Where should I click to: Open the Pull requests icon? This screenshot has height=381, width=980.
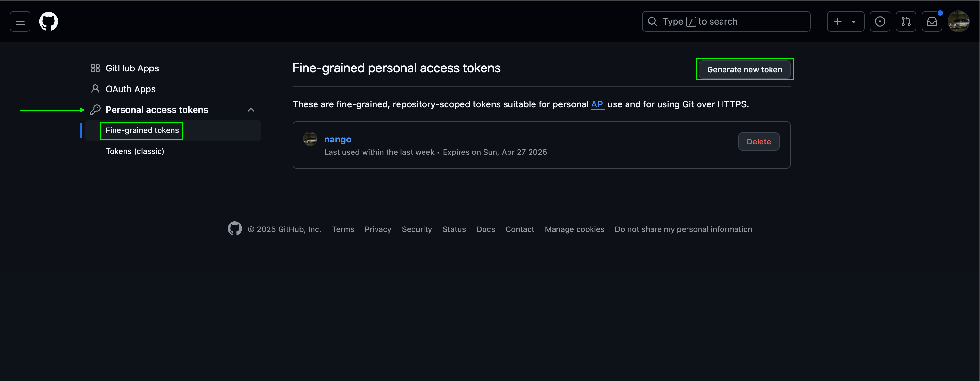point(906,21)
